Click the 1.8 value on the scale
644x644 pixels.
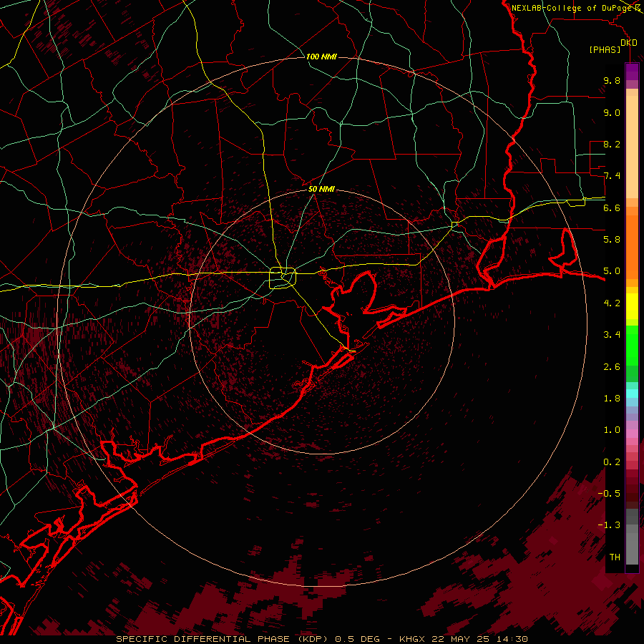click(x=612, y=399)
